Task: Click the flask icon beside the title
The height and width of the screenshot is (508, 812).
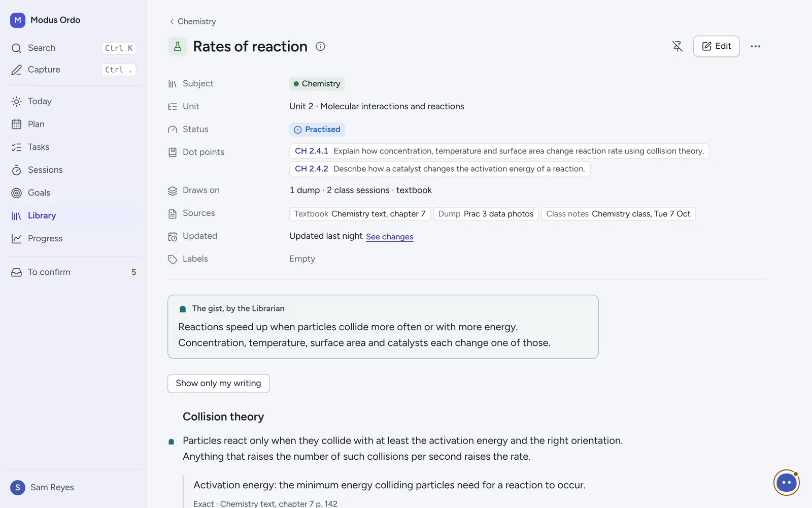Action: 178,46
